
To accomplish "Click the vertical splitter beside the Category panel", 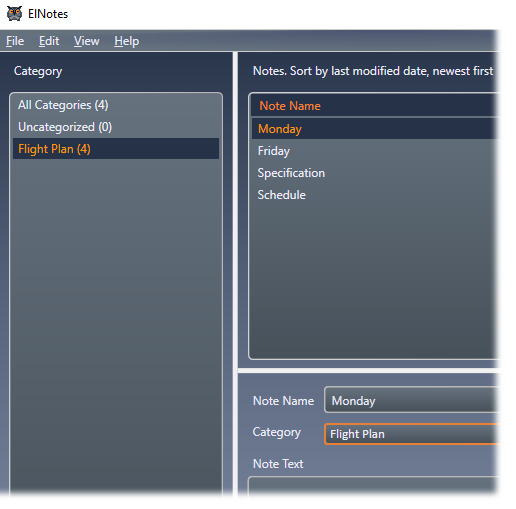I will pos(235,273).
